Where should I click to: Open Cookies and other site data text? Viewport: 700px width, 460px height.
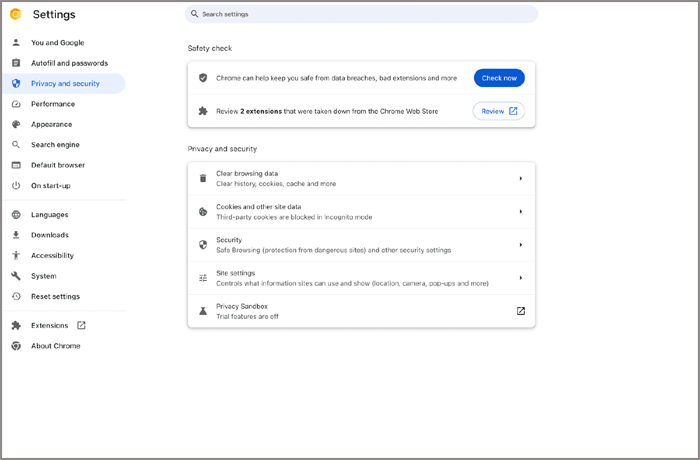pyautogui.click(x=258, y=207)
